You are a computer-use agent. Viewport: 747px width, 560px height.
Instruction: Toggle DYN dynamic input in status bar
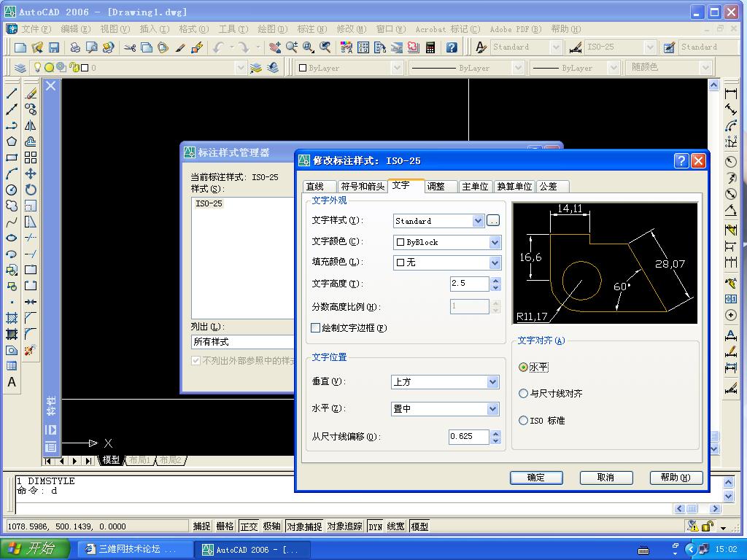376,526
